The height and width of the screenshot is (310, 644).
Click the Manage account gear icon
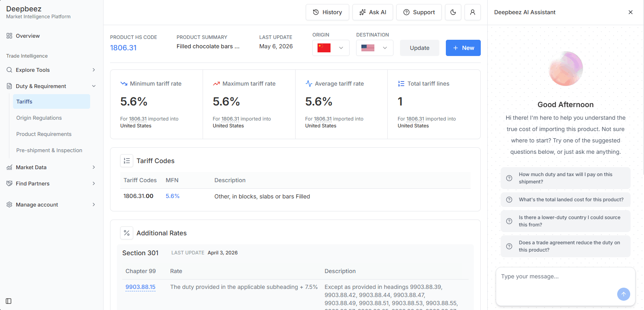pos(9,205)
